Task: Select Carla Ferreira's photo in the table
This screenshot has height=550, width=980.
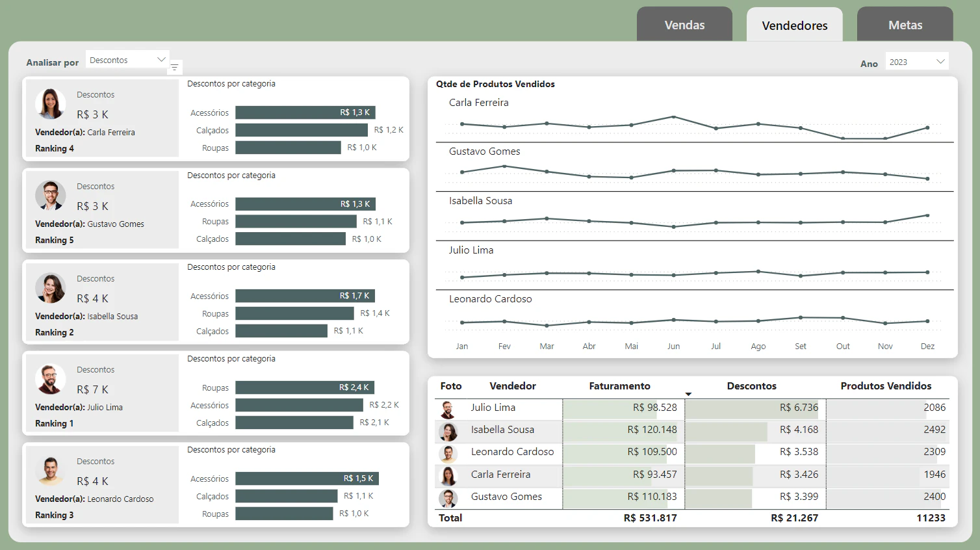Action: (448, 477)
